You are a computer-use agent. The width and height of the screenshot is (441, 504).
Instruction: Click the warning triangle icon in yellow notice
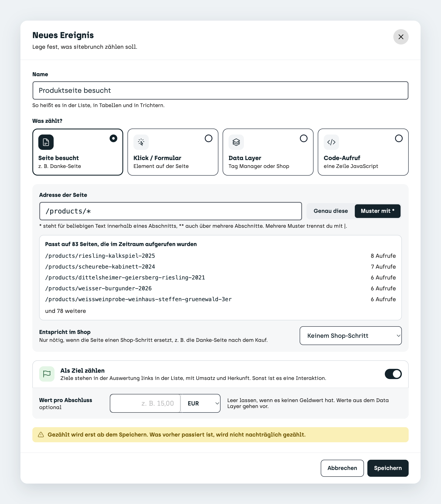(x=41, y=435)
